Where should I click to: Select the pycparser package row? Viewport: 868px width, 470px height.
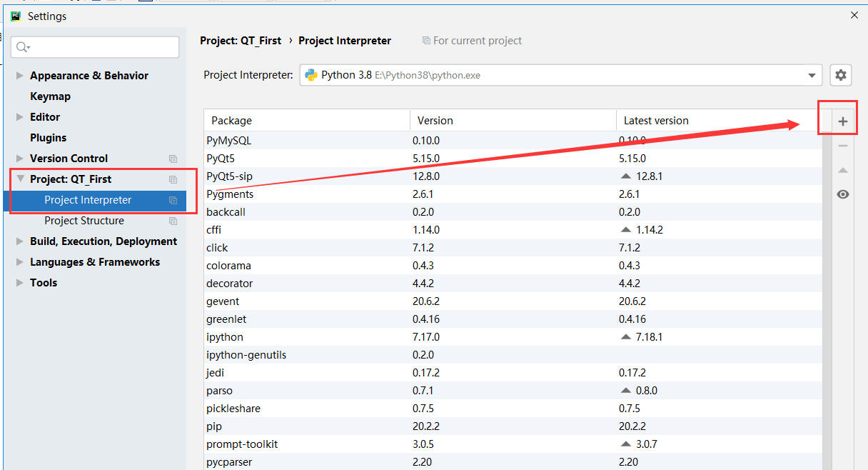tap(513, 462)
